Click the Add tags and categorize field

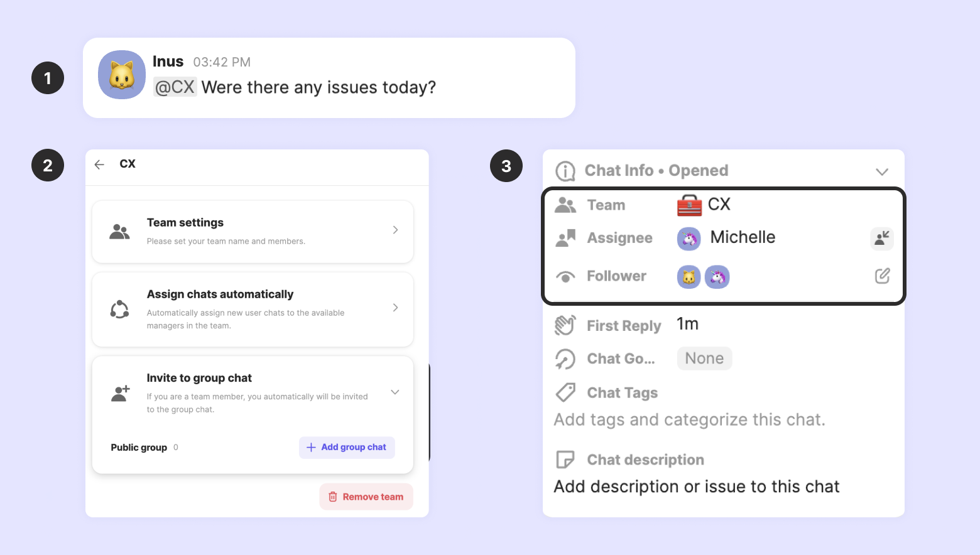pyautogui.click(x=689, y=419)
